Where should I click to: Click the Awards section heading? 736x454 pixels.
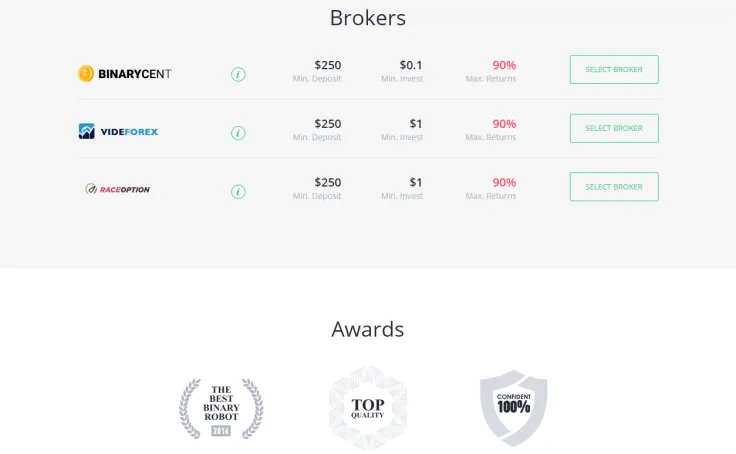[x=368, y=329]
